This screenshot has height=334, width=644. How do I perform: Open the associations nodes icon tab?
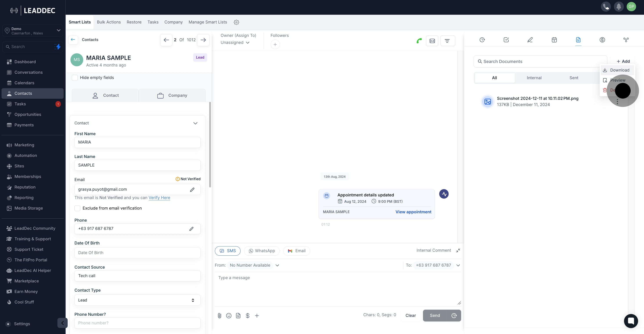click(x=626, y=40)
